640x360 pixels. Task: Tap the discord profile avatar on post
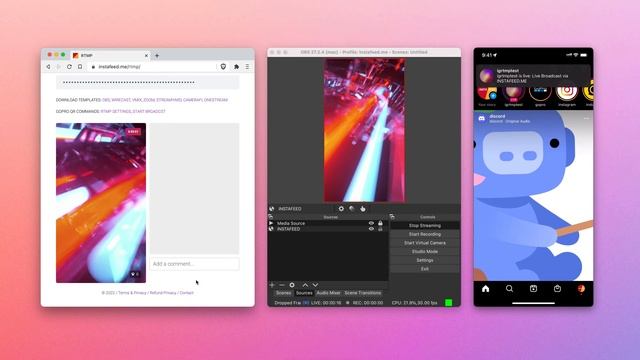point(482,118)
